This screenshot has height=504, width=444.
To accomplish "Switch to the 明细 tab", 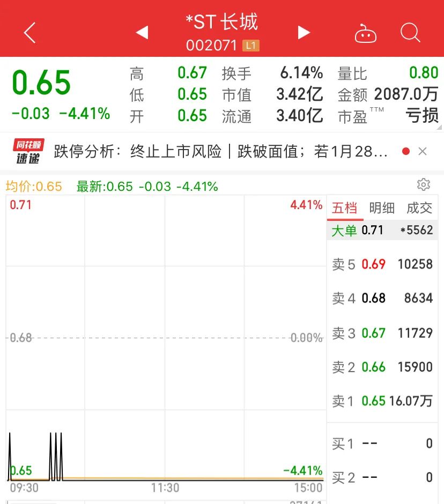I will click(382, 208).
